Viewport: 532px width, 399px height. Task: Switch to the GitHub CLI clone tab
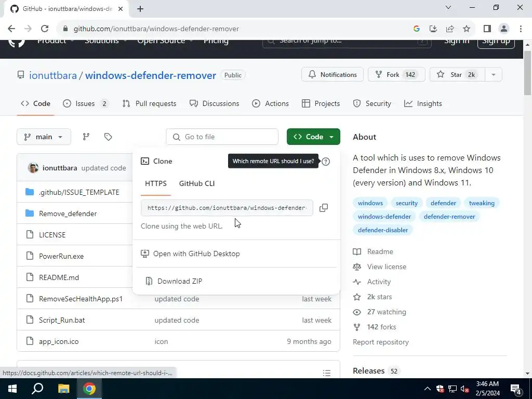(x=197, y=183)
